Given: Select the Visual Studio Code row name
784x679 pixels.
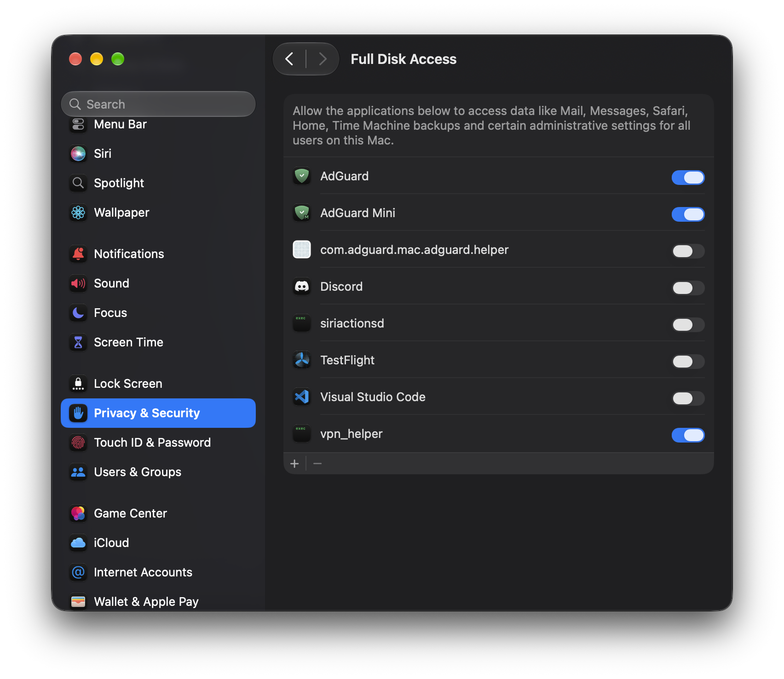Looking at the screenshot, I should (373, 397).
